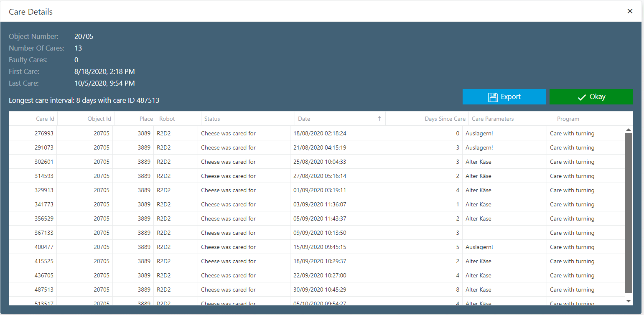Click the sort arrow in Date header
Viewport: 644px width, 315px height.
(x=379, y=119)
